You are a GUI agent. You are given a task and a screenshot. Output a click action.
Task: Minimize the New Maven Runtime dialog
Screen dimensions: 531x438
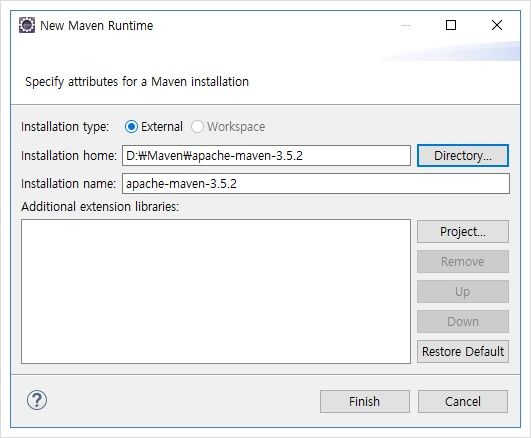(405, 25)
